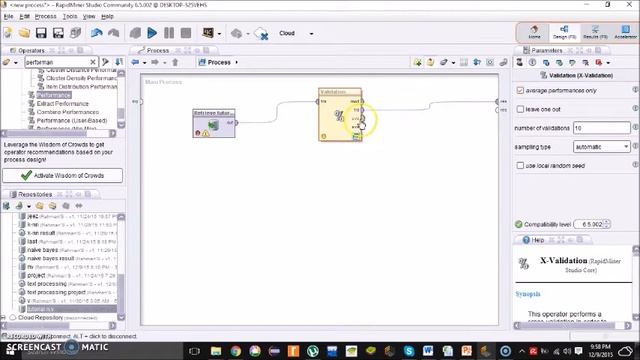Select Performance (User-Based) operator
This screenshot has width=640, height=360.
(72, 120)
